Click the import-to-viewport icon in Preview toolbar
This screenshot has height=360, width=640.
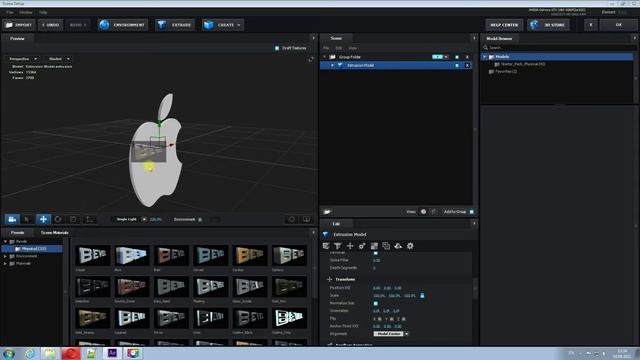[x=306, y=220]
